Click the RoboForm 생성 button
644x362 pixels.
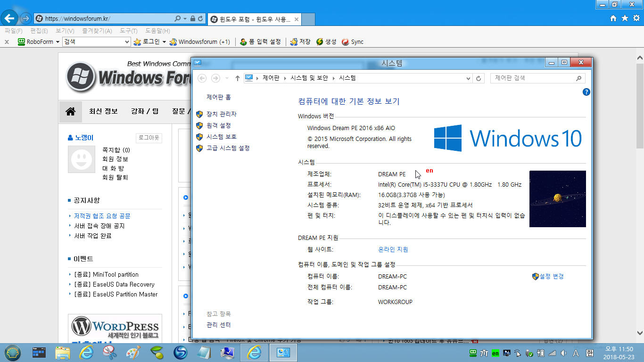click(x=326, y=41)
